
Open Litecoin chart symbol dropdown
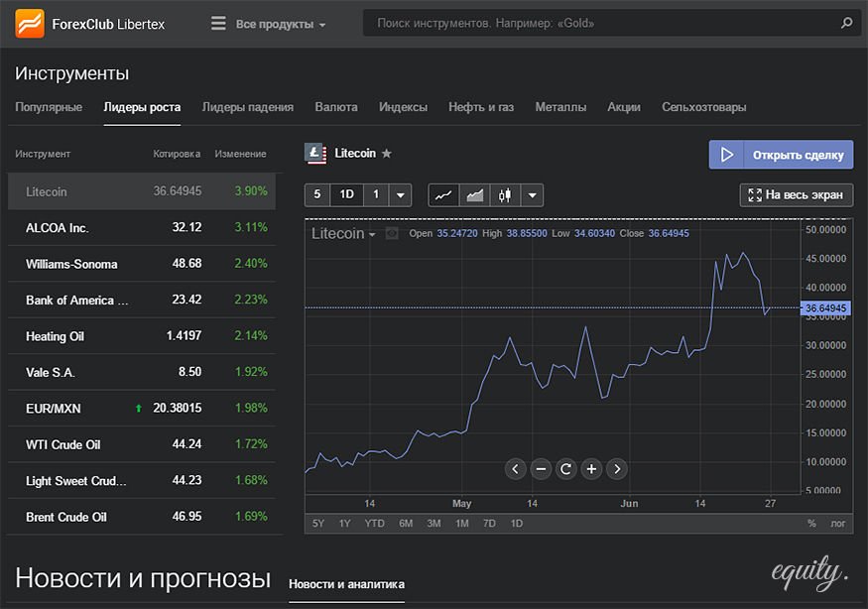pos(343,234)
